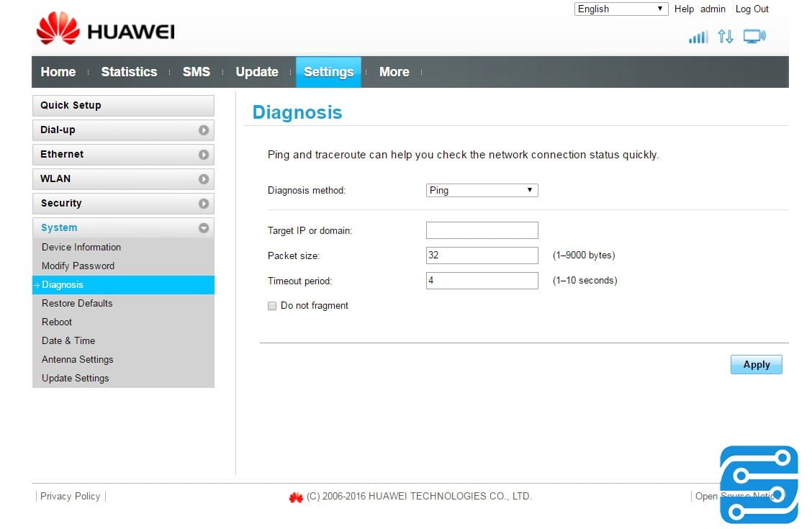Click the WLAN monitor status icon
This screenshot has width=812, height=529.
(754, 37)
